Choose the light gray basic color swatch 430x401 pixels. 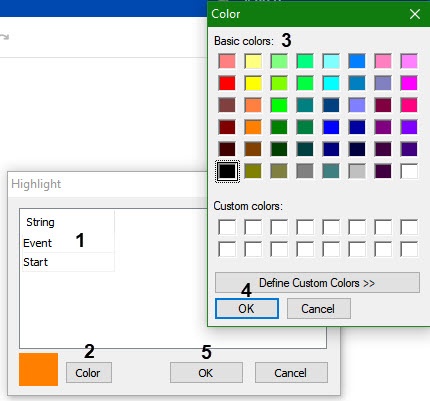[x=357, y=171]
